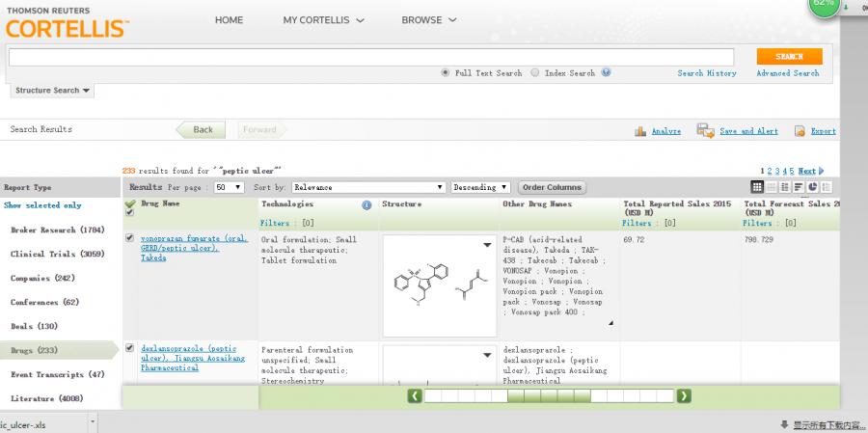Click the Technologies column info icon

point(366,205)
